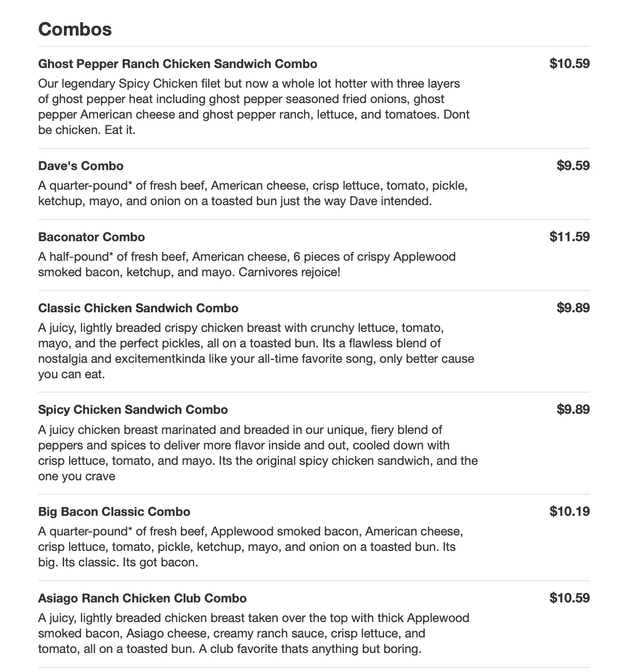
Task: Choose the Baconator Combo title
Action: 91,237
